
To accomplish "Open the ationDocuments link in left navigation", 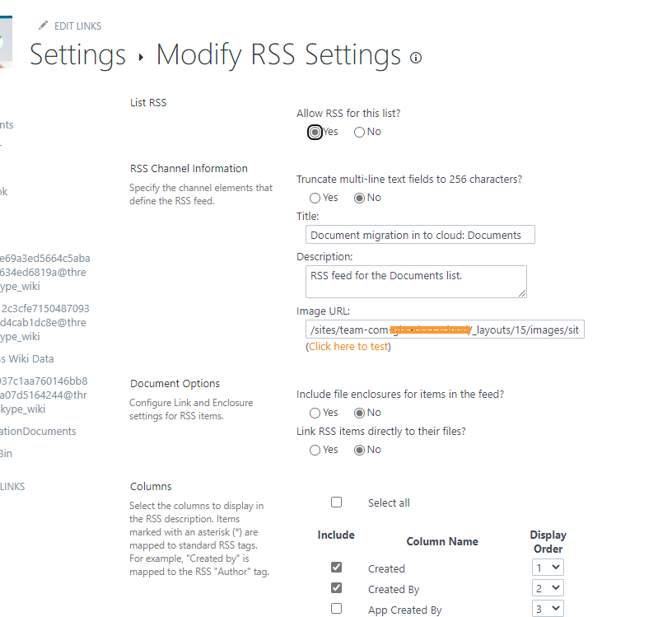I will click(x=38, y=432).
